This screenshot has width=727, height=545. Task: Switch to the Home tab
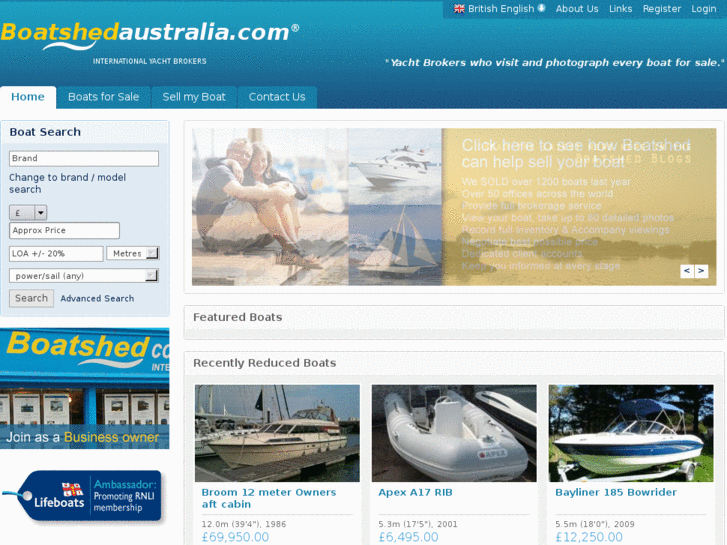28,97
